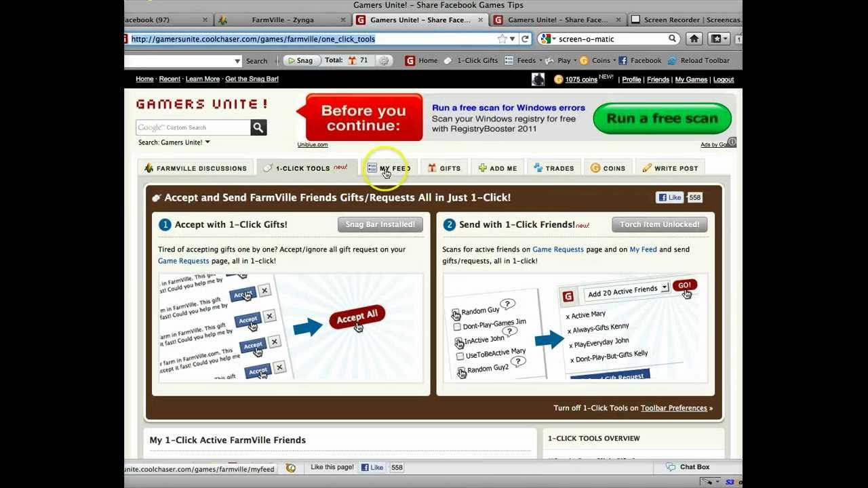Open the Profile link
868x488 pixels.
point(631,80)
